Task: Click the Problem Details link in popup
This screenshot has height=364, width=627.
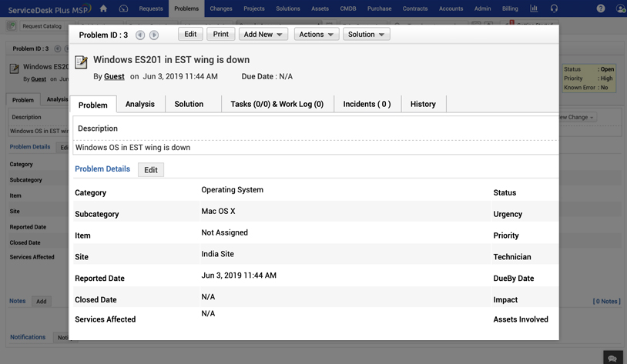Action: [x=102, y=169]
